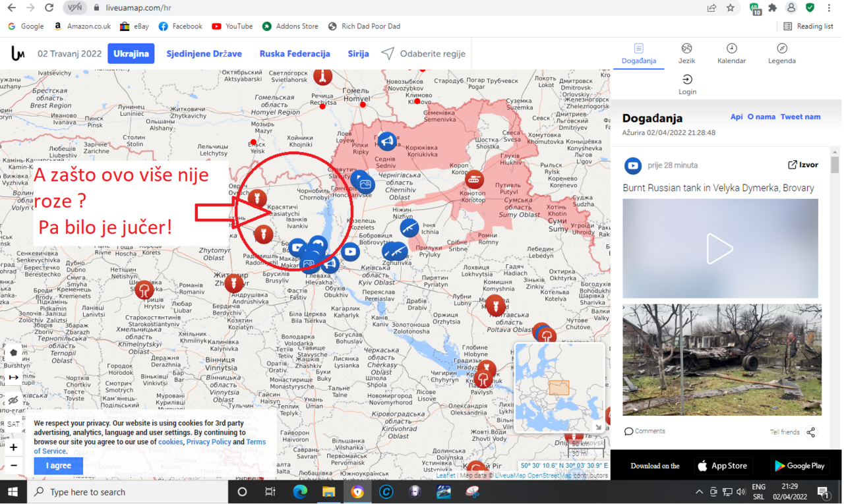The image size is (844, 504).
Task: Zoom in on the map
Action: [14, 447]
